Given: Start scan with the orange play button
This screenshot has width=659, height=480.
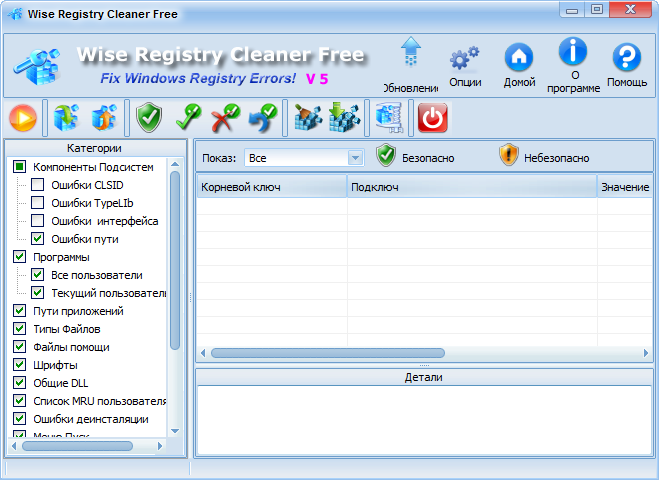Looking at the screenshot, I should 23,118.
